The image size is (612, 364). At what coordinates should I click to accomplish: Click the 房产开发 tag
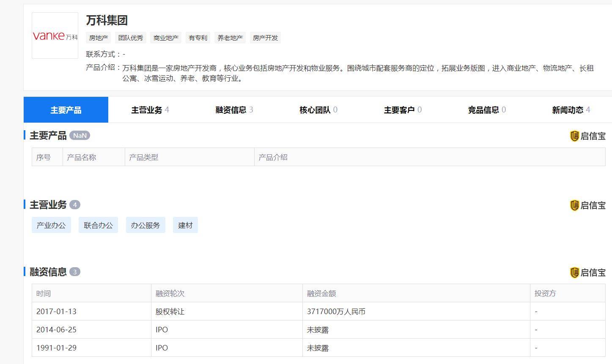tap(265, 38)
